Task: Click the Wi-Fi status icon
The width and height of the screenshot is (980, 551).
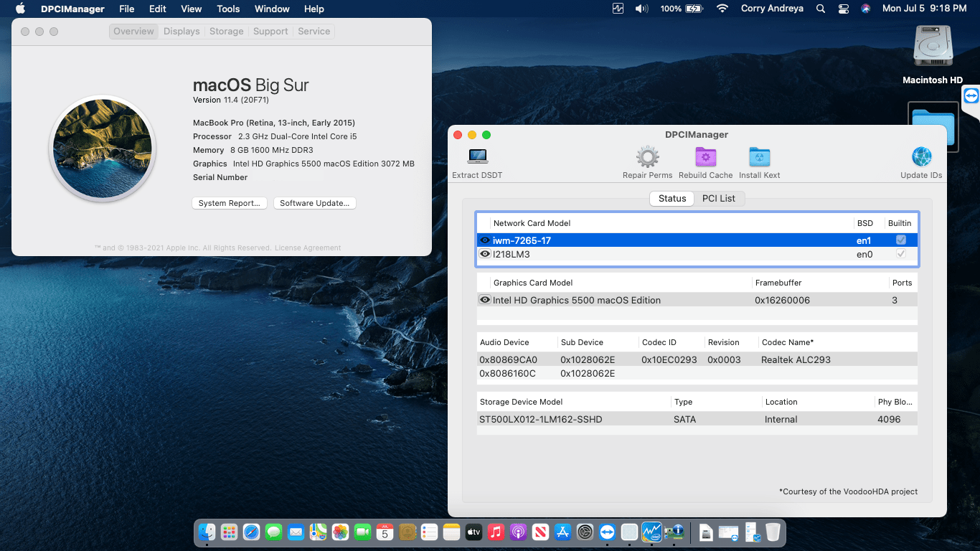Action: tap(722, 9)
